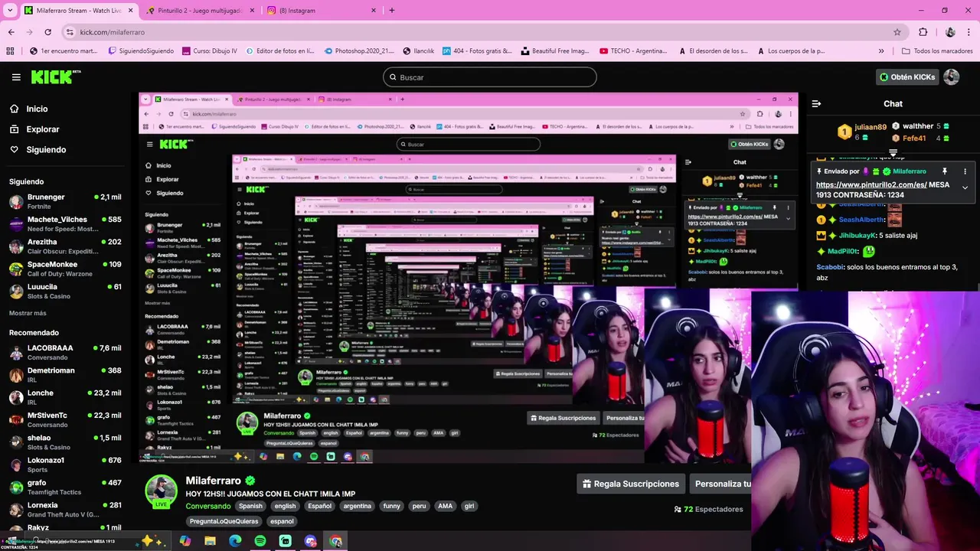
Task: Open the Chrome profile avatar
Action: pyautogui.click(x=950, y=32)
